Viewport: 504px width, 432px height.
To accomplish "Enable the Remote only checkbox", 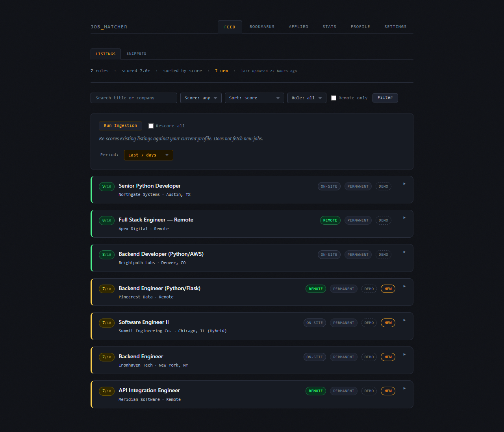I will (334, 98).
